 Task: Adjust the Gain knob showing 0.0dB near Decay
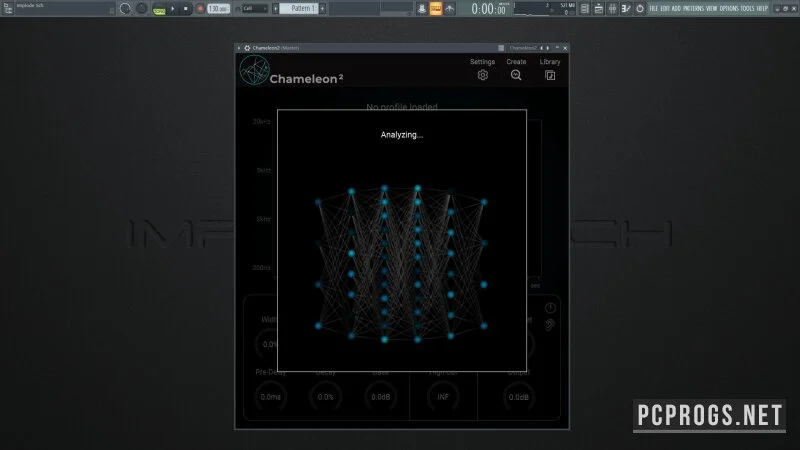point(381,397)
